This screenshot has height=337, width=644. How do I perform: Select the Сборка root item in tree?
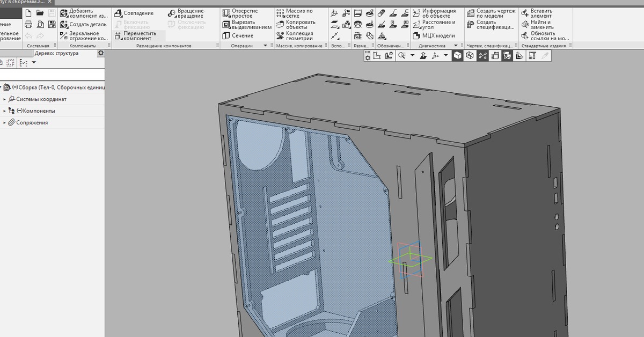click(x=54, y=87)
